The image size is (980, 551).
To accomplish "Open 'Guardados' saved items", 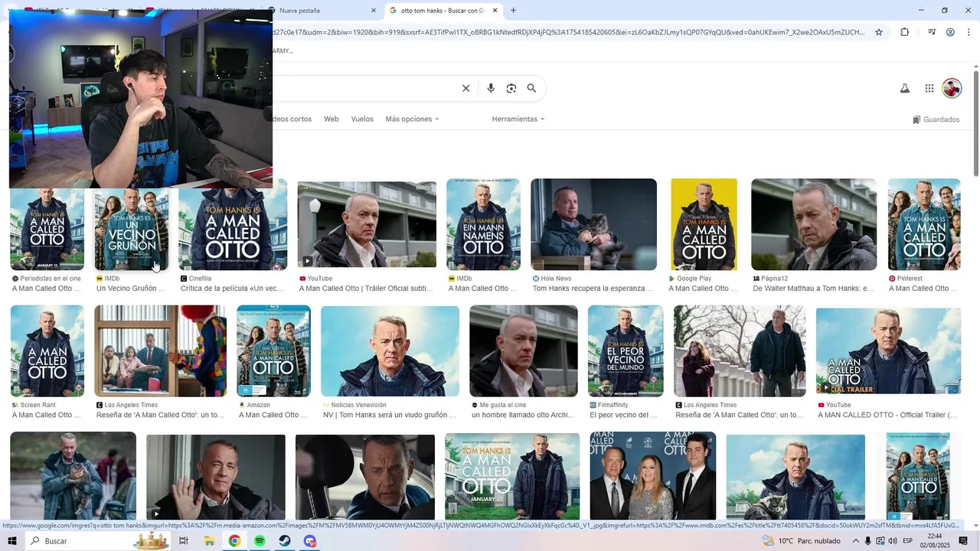I will [936, 119].
